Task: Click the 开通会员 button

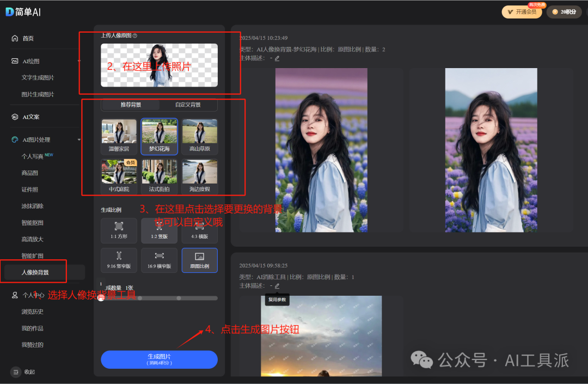Action: tap(522, 12)
